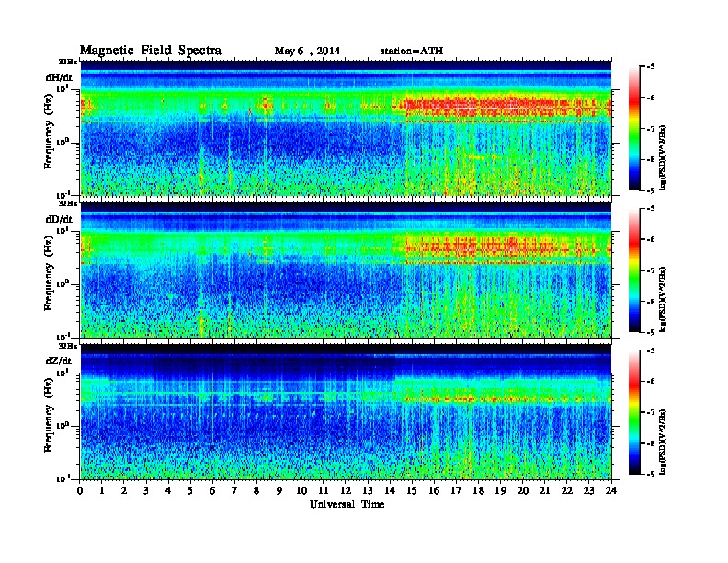The width and height of the screenshot is (728, 563).
Task: Click the dH/dt panel label
Action: 59,77
